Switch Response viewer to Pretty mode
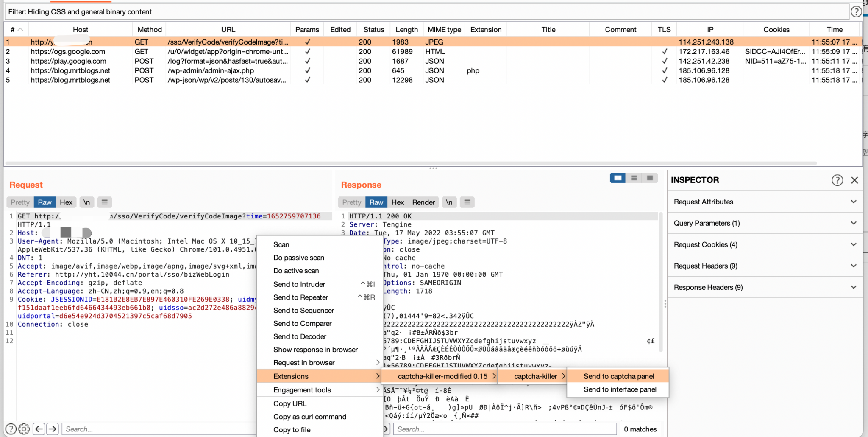The width and height of the screenshot is (868, 437). tap(351, 202)
